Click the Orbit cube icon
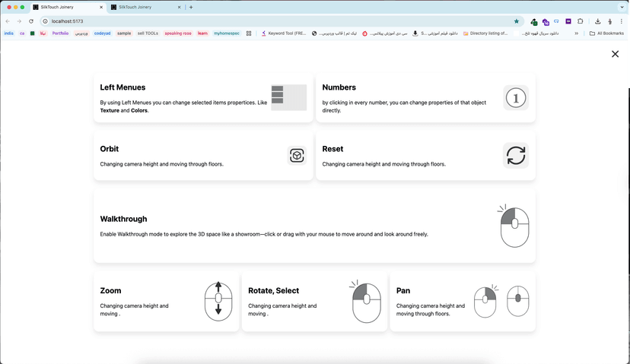Image resolution: width=630 pixels, height=364 pixels. (297, 156)
